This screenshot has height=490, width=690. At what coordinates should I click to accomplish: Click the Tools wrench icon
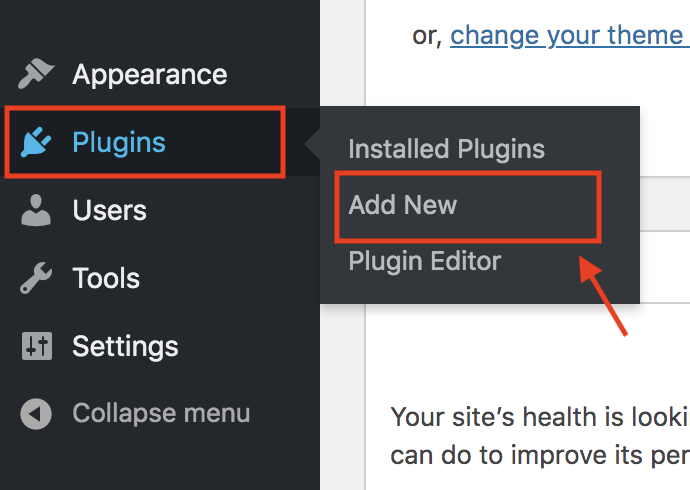click(36, 278)
